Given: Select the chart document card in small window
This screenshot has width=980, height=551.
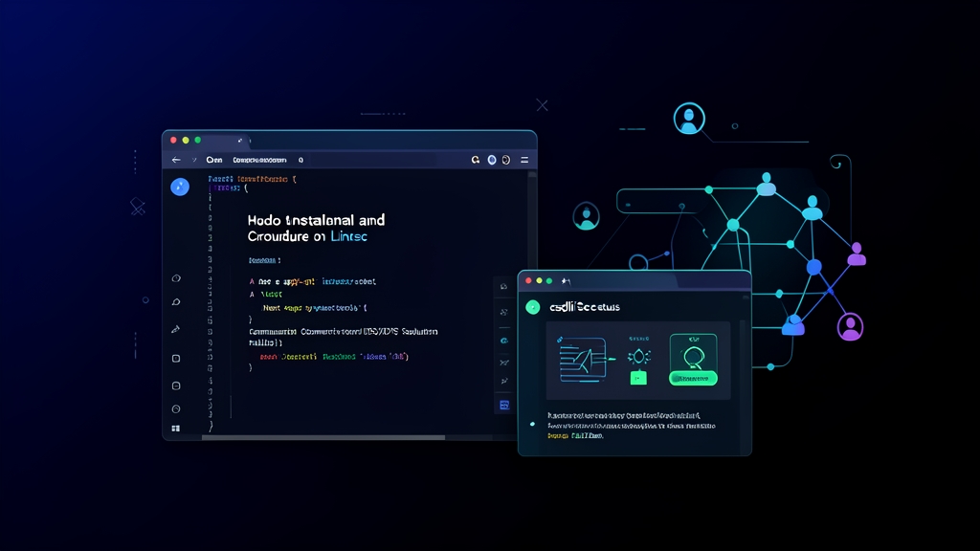Looking at the screenshot, I should click(583, 360).
